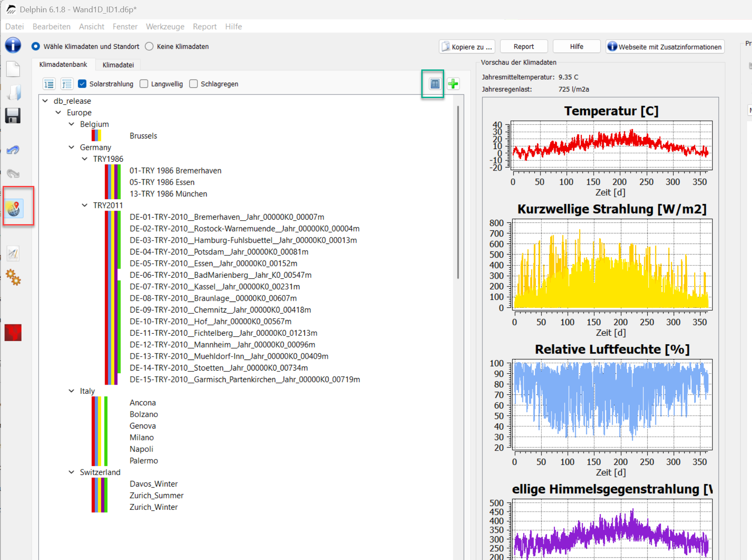
Task: Select Milano climate location
Action: click(x=142, y=437)
